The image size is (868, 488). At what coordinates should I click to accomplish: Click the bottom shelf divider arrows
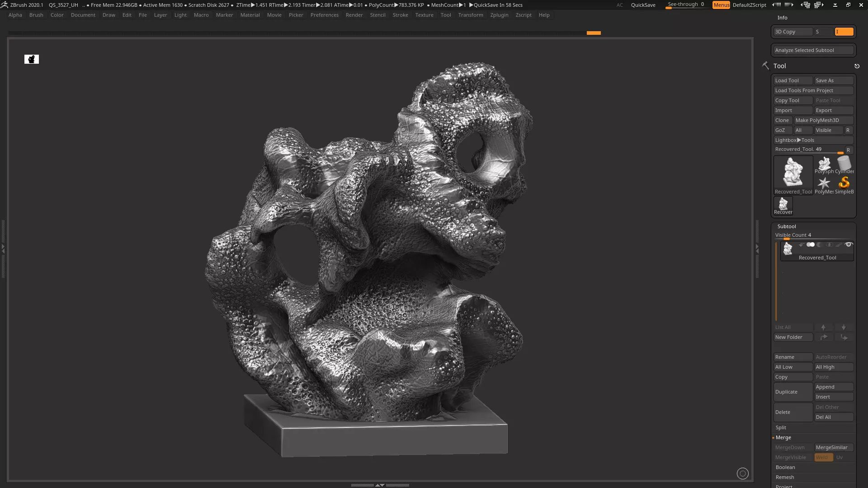tap(380, 485)
